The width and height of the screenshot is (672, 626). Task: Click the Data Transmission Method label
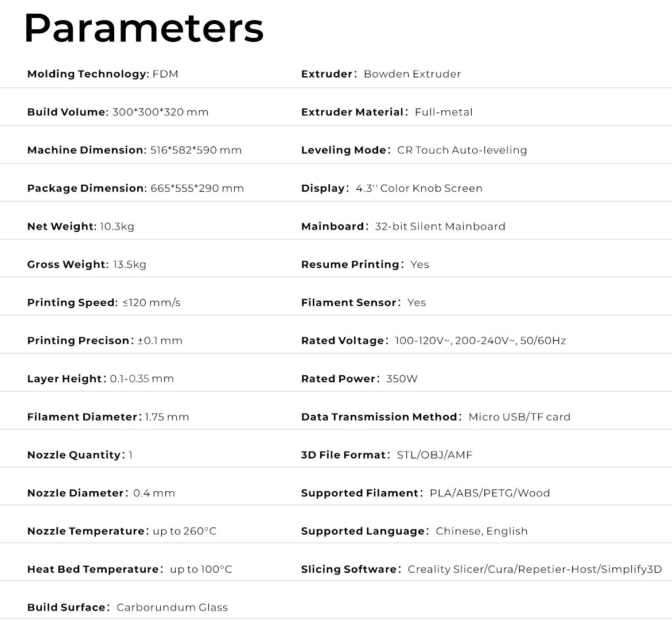(x=379, y=417)
